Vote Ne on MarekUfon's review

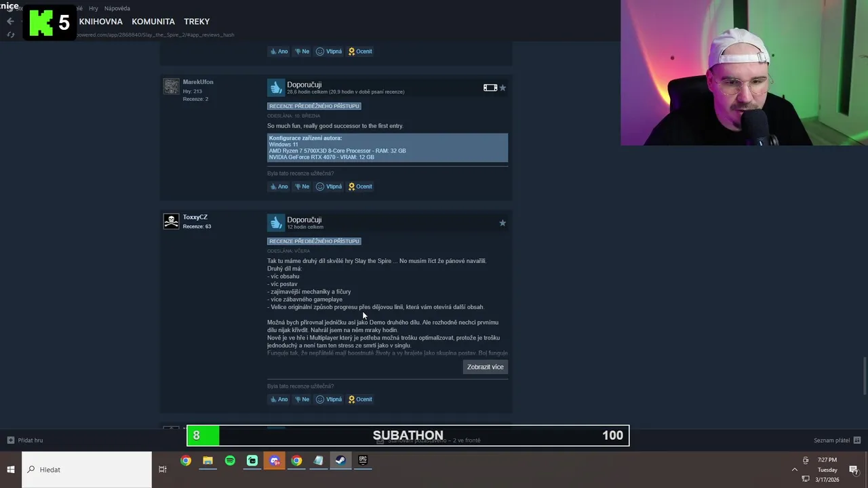click(x=302, y=186)
